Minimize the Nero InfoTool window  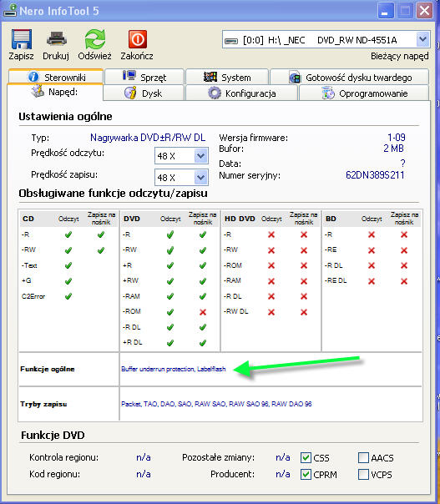coord(386,11)
